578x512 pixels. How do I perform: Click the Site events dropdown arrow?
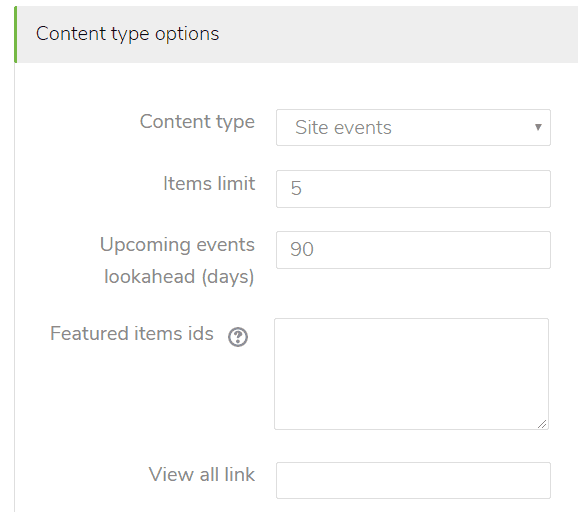(x=538, y=127)
